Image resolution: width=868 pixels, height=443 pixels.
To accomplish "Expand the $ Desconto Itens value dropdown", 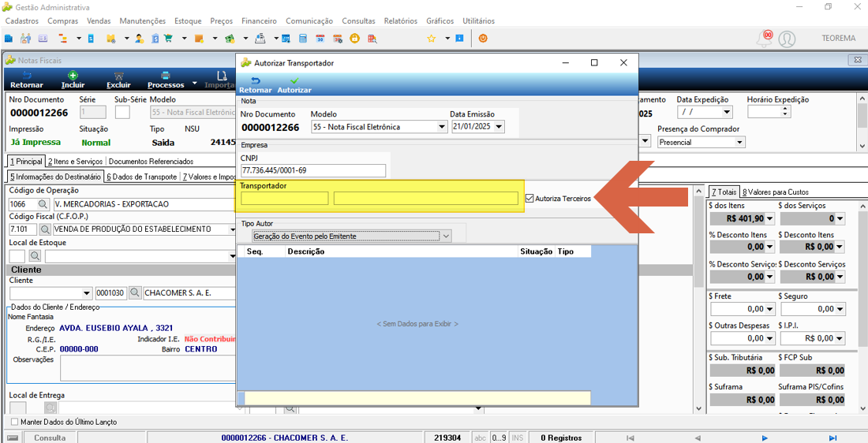I will point(840,247).
